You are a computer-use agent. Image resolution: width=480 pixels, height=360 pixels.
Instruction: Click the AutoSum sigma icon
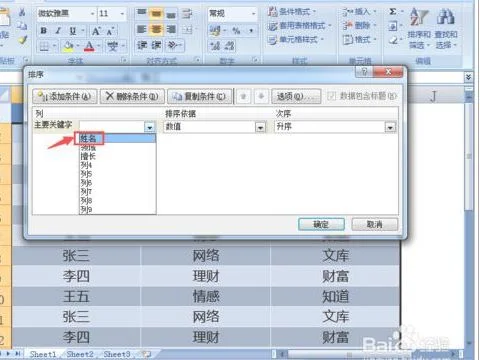pyautogui.click(x=393, y=12)
